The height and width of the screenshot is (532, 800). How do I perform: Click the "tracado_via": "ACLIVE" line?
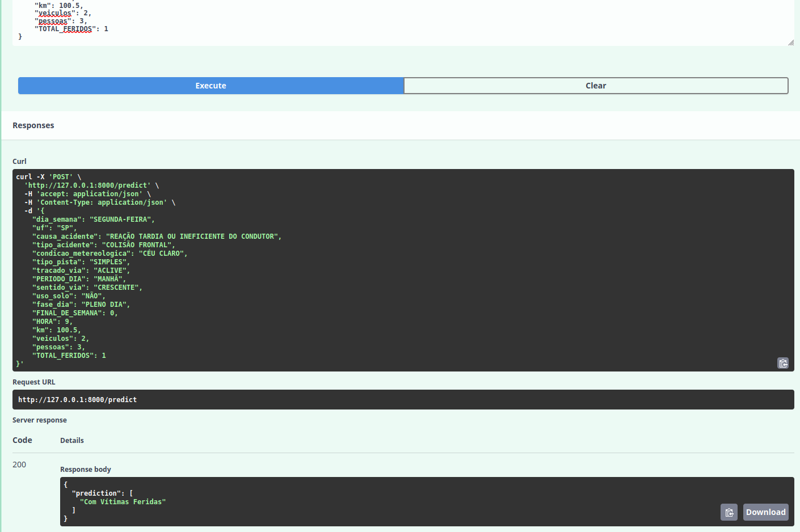coord(81,271)
